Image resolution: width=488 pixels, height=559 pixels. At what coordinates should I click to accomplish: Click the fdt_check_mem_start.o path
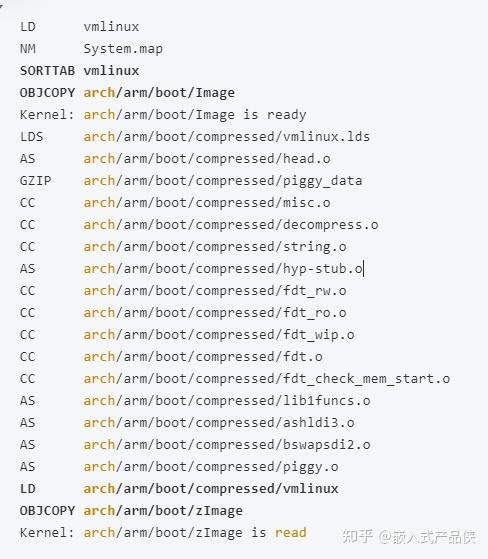click(267, 379)
